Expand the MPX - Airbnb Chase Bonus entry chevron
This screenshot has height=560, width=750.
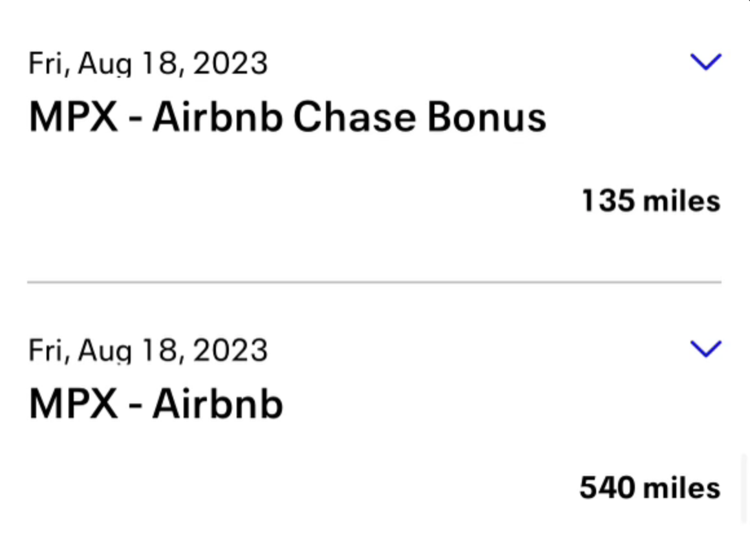click(705, 62)
